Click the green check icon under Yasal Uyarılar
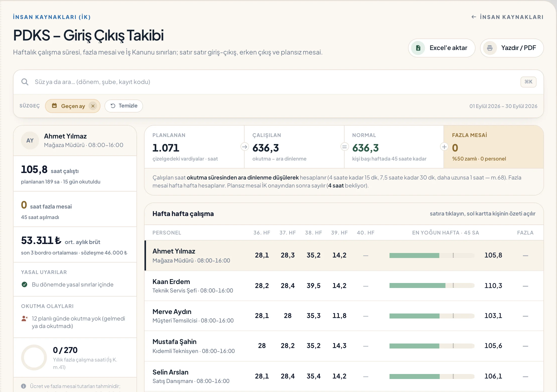Viewport: 557px width, 392px height. coord(24,284)
